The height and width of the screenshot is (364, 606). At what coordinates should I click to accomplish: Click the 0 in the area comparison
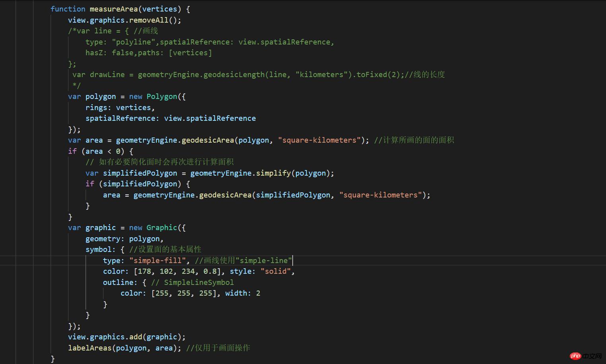click(118, 151)
